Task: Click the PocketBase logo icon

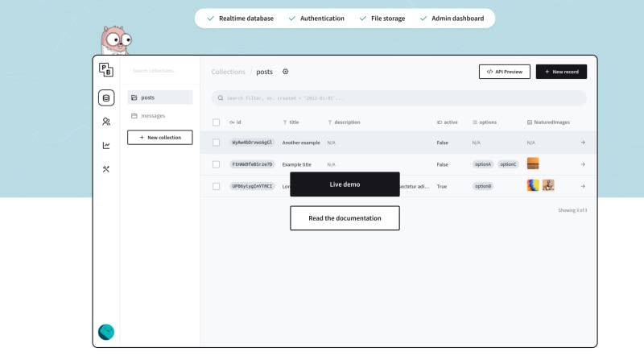Action: click(x=106, y=71)
